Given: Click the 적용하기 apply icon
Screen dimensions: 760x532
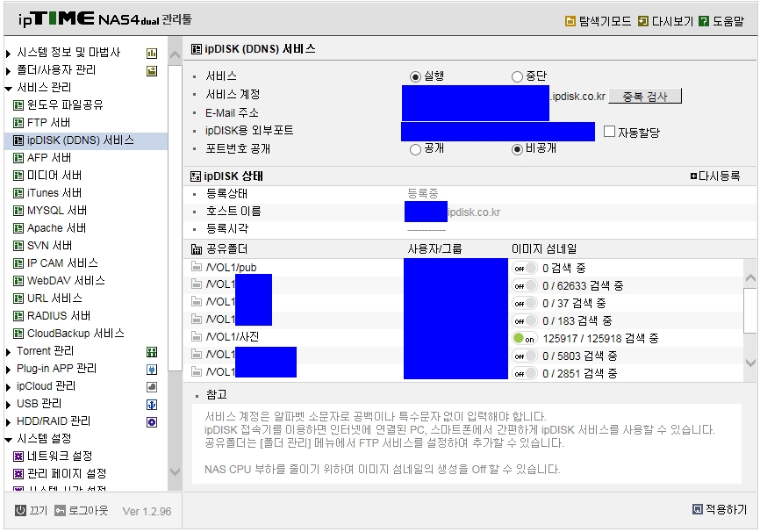Looking at the screenshot, I should 697,508.
